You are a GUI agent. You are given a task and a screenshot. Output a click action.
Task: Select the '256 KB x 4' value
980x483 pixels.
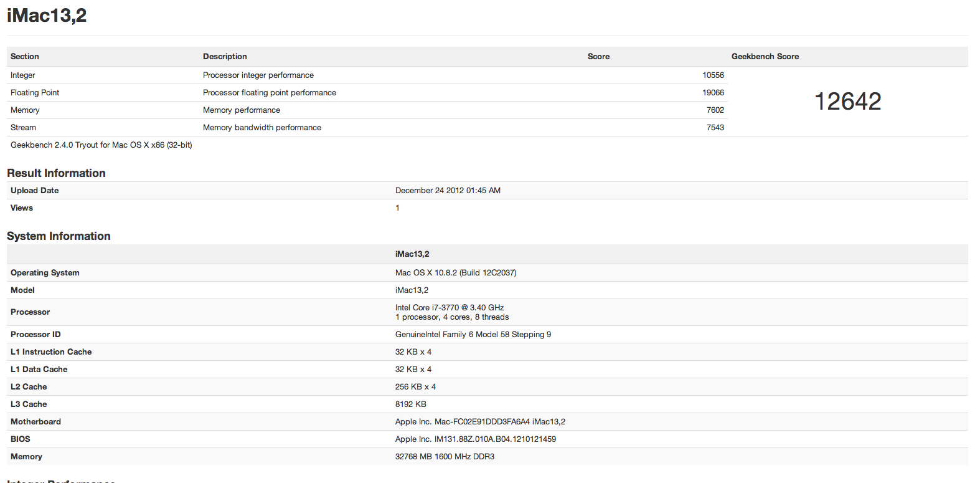[415, 386]
